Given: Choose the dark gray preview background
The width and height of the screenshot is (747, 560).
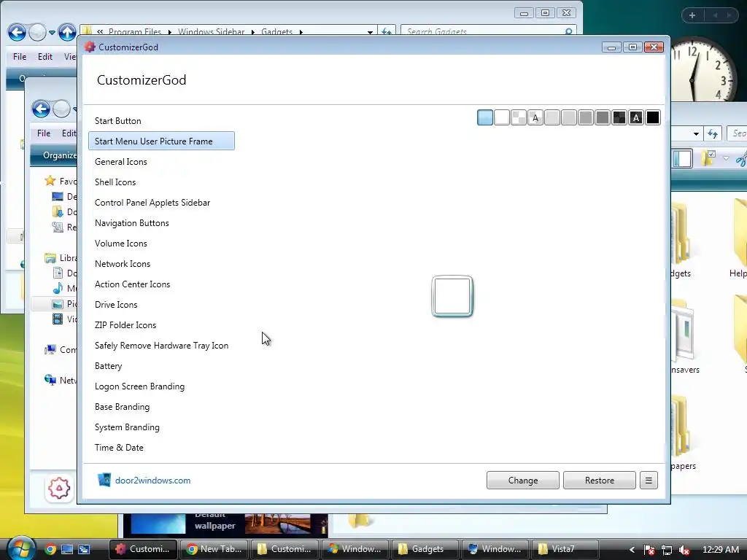Looking at the screenshot, I should click(x=602, y=117).
